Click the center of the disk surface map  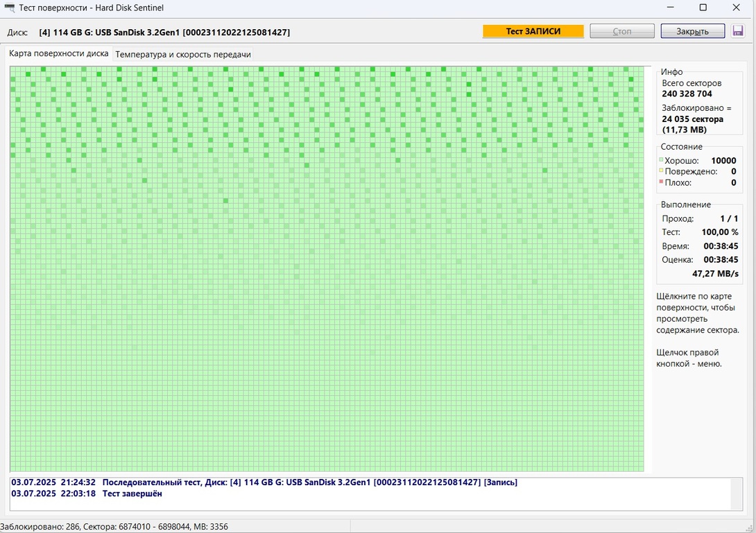click(327, 269)
